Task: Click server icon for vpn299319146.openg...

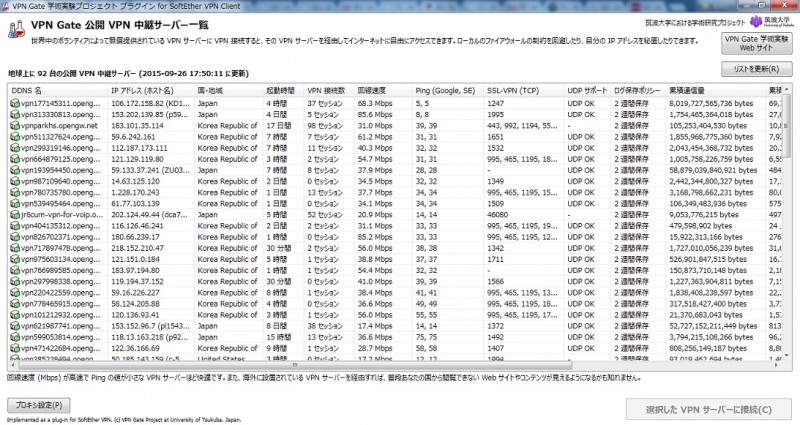Action: click(x=15, y=148)
